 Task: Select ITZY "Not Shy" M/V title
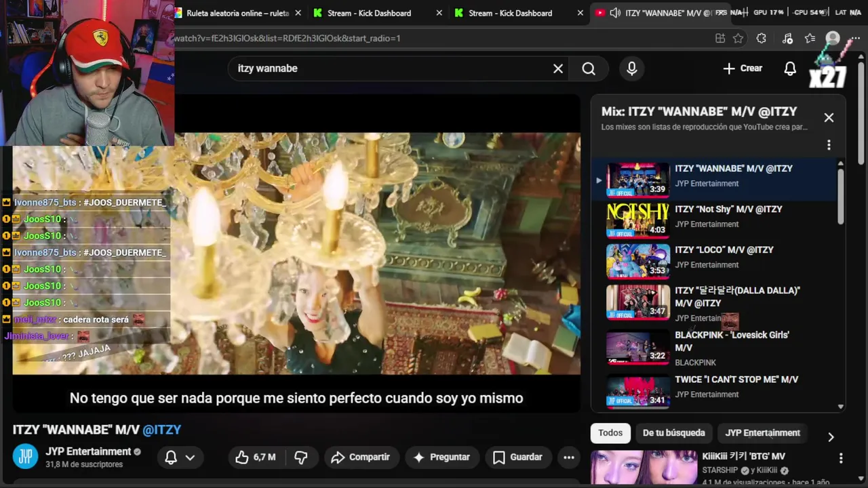pyautogui.click(x=728, y=209)
